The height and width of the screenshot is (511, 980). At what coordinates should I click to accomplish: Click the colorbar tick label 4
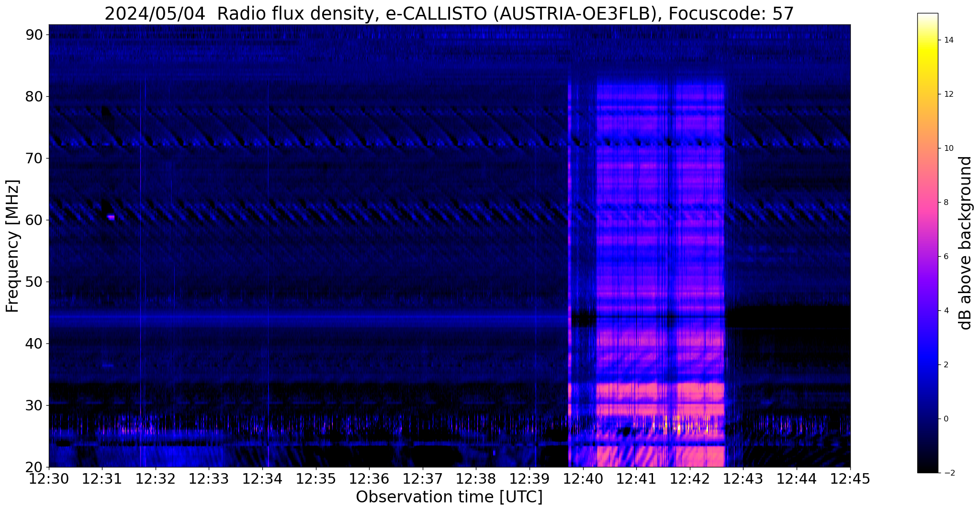946,311
